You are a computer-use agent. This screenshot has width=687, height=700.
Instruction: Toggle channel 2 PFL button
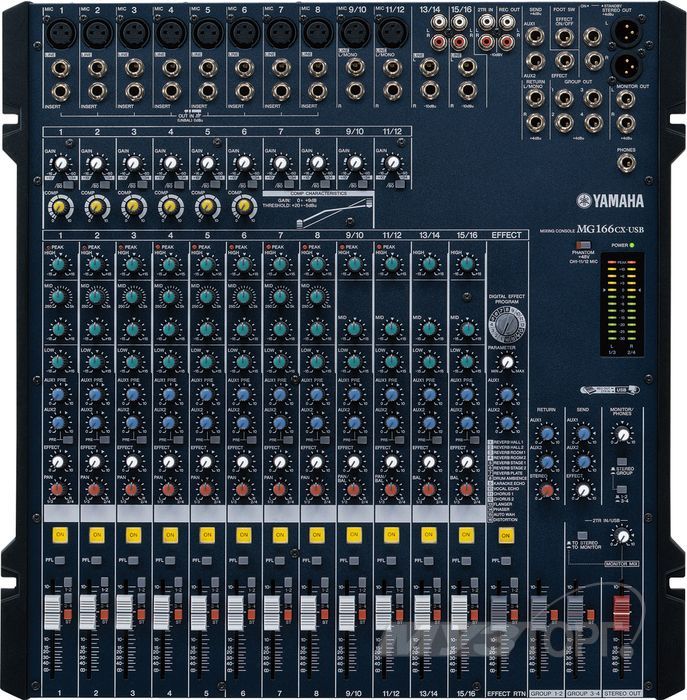[x=96, y=560]
